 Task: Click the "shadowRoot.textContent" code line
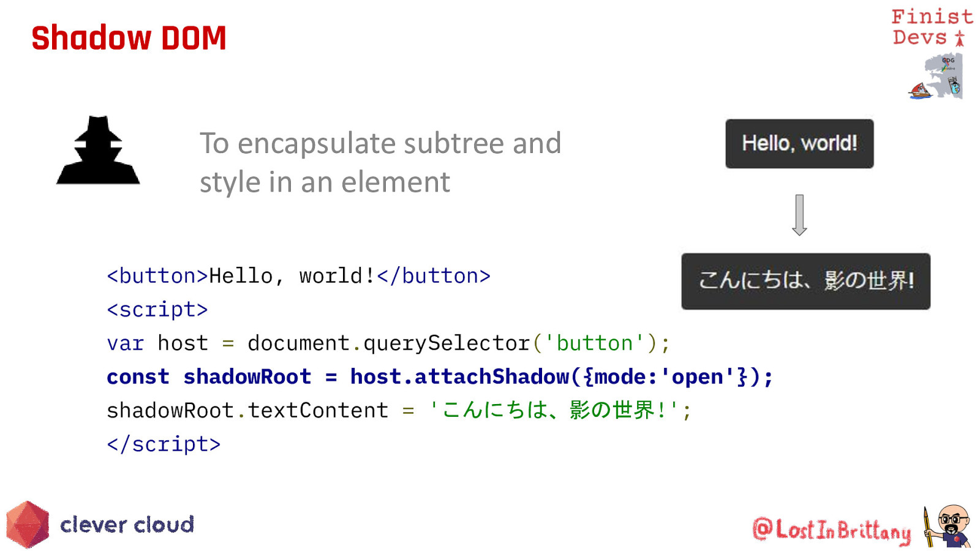tap(399, 410)
